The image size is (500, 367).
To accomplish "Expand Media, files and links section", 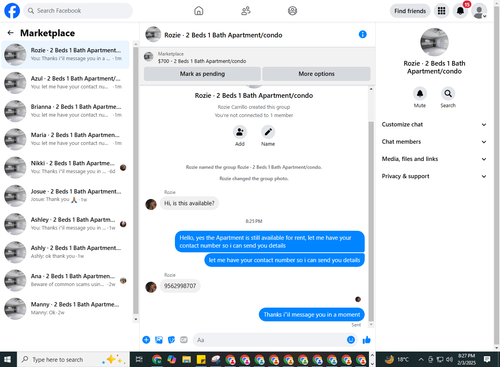I will click(x=434, y=159).
